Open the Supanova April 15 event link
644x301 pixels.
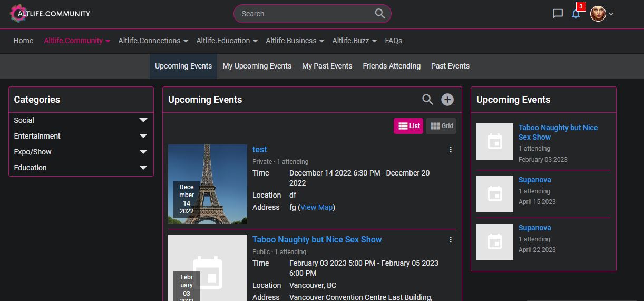pyautogui.click(x=534, y=180)
